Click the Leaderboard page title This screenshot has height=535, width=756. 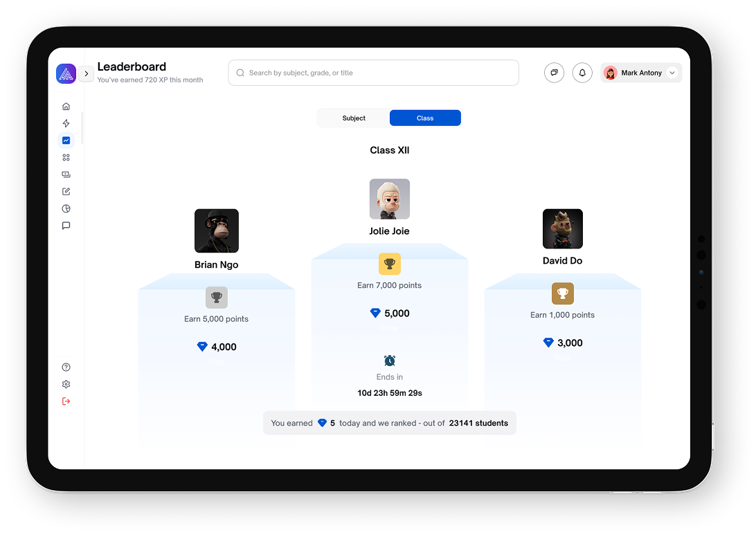pos(132,67)
